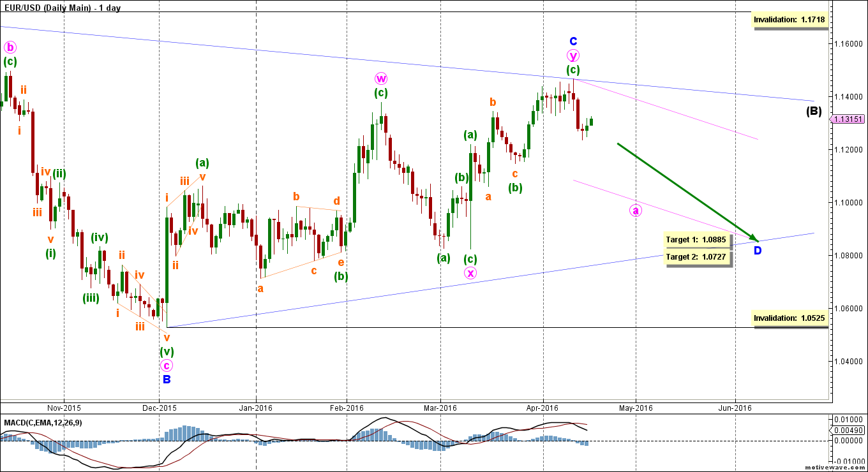Select the blue D wave label
The image size is (868, 472).
758,250
